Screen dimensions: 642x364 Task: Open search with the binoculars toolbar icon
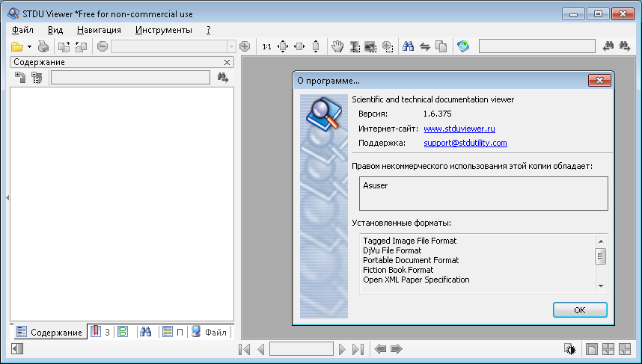coord(408,46)
